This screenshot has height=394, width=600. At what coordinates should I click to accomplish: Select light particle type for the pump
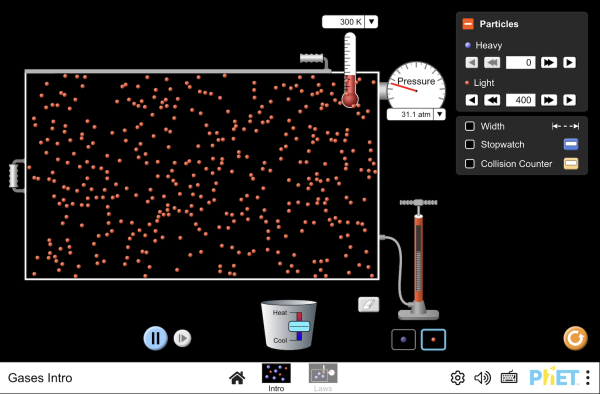[x=433, y=339]
